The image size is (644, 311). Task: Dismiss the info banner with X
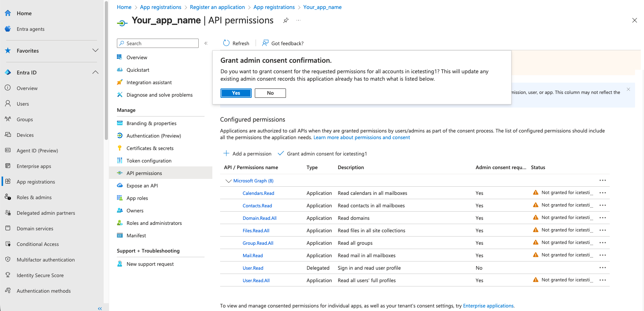pyautogui.click(x=628, y=90)
